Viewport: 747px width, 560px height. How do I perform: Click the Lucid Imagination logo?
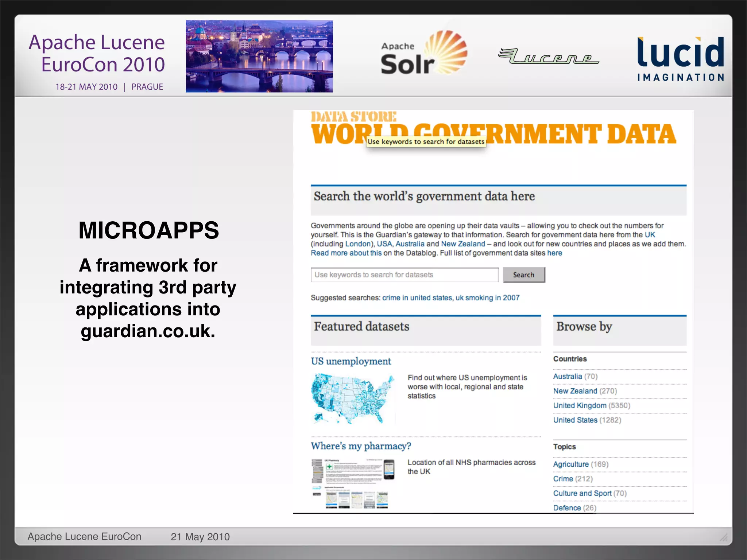coord(681,58)
